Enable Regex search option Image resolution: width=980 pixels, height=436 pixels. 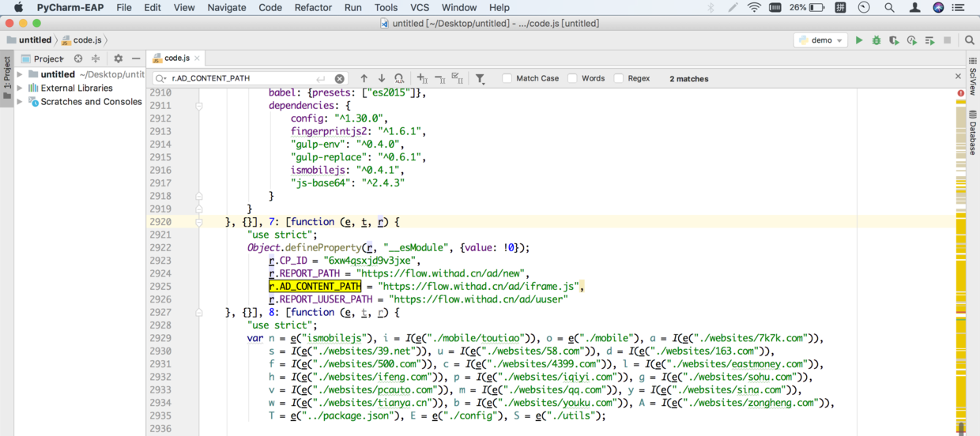click(619, 78)
